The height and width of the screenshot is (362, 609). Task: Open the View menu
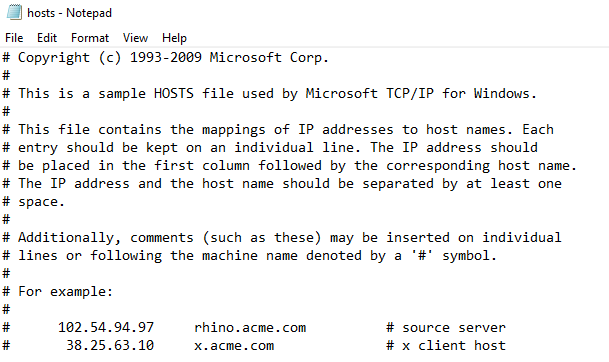pos(135,38)
